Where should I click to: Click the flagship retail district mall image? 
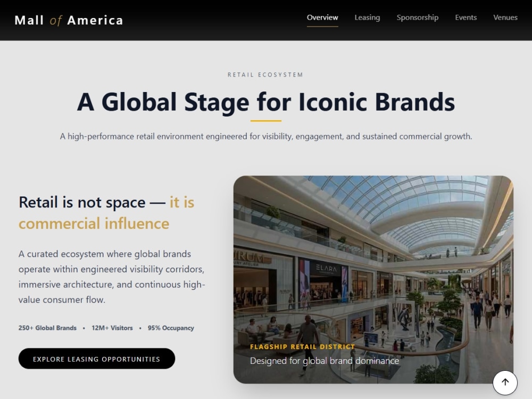coord(373,280)
